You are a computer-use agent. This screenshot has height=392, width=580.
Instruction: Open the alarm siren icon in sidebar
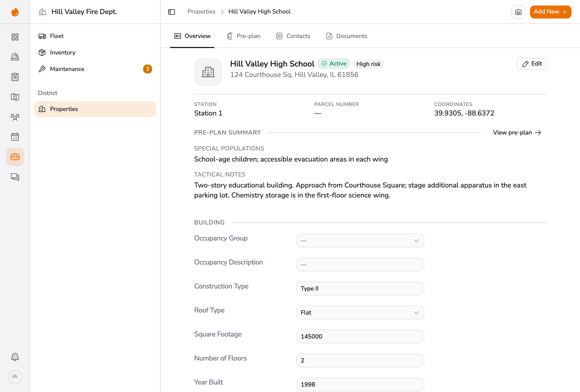point(15,56)
